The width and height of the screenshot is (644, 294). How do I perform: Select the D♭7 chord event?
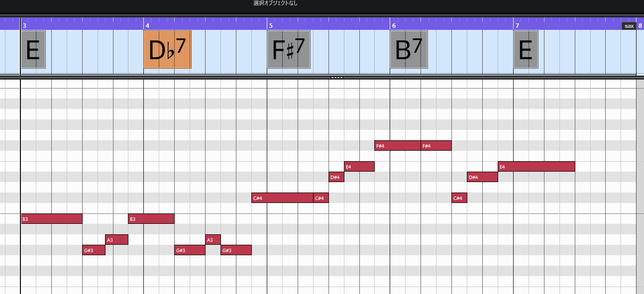point(167,49)
